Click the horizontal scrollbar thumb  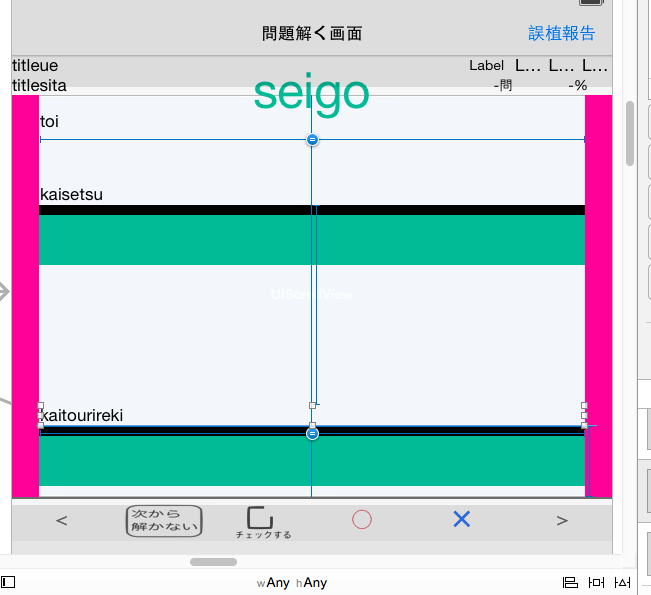pyautogui.click(x=213, y=562)
